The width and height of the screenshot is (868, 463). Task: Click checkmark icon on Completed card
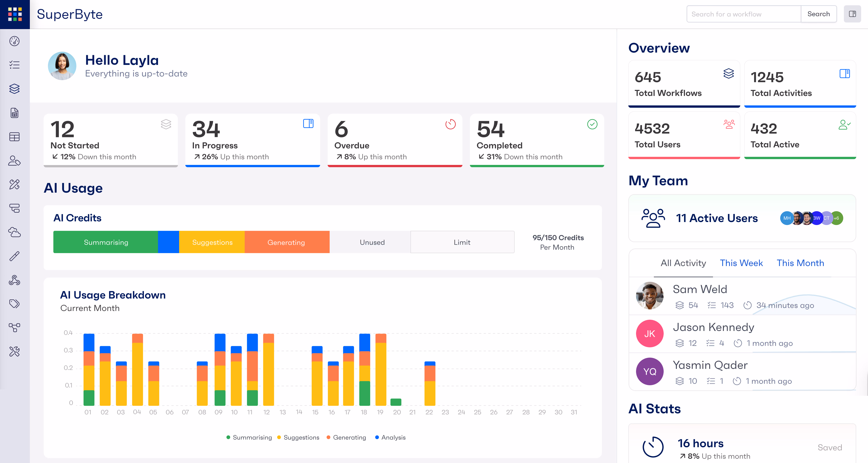[x=592, y=124]
